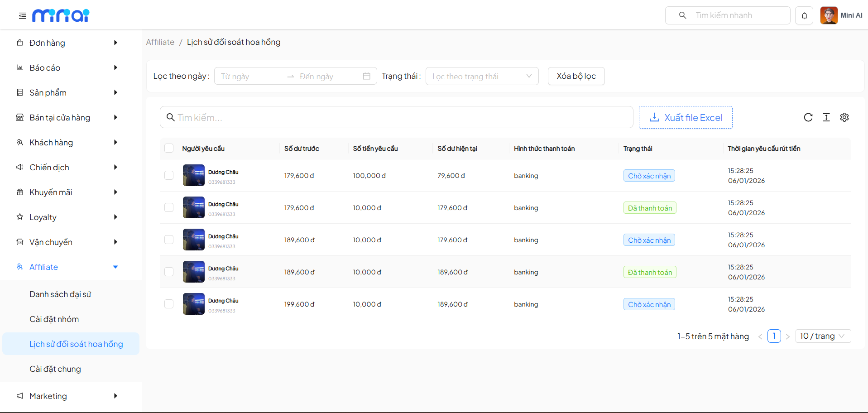Image resolution: width=868 pixels, height=413 pixels.
Task: Open the Lọc theo trạng thái dropdown
Action: click(x=482, y=76)
